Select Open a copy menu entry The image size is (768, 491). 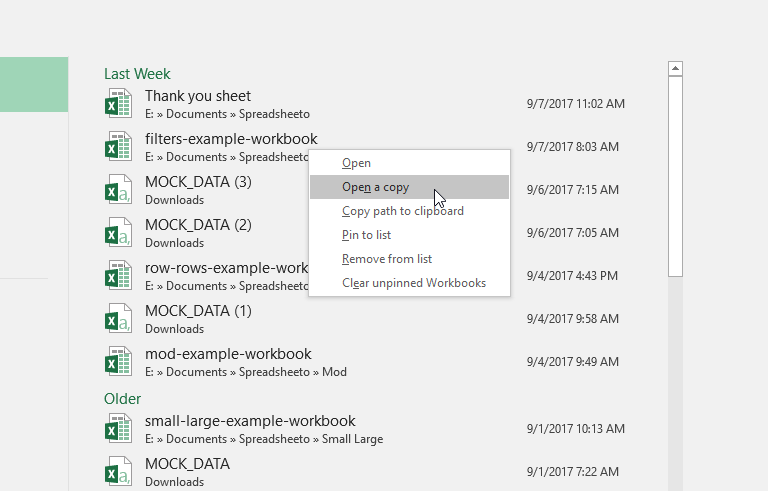point(409,187)
